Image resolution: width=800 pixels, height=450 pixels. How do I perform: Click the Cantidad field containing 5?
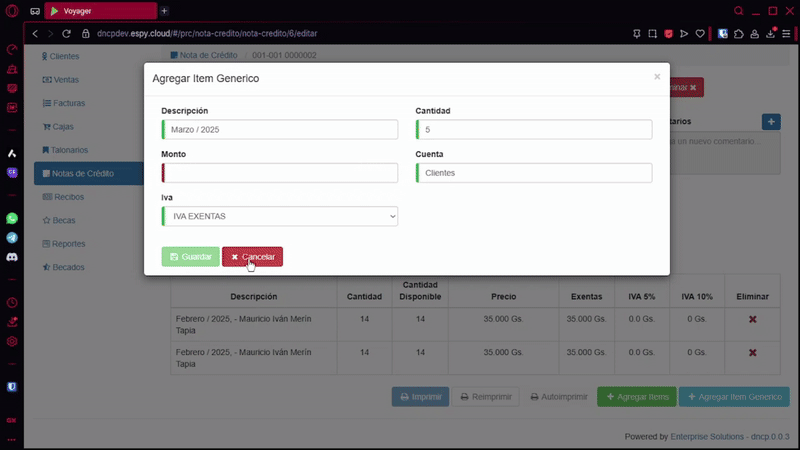click(534, 130)
